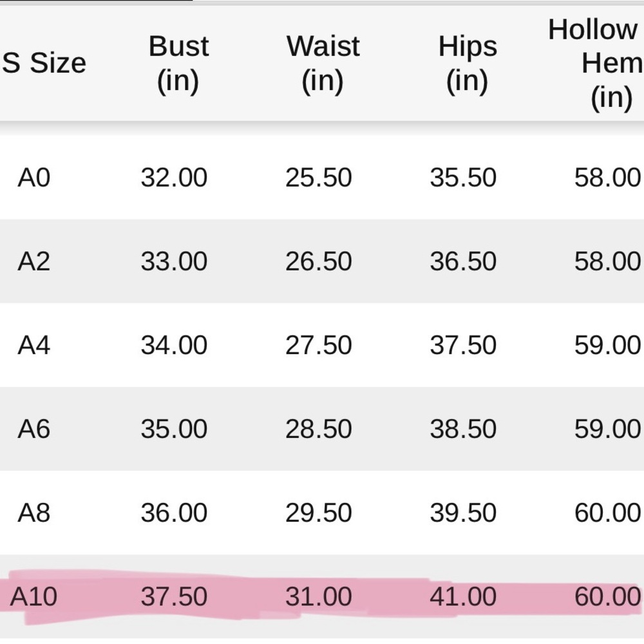Image resolution: width=644 pixels, height=644 pixels.
Task: Click the scroll indicator bar at top
Action: [x=96, y=1]
